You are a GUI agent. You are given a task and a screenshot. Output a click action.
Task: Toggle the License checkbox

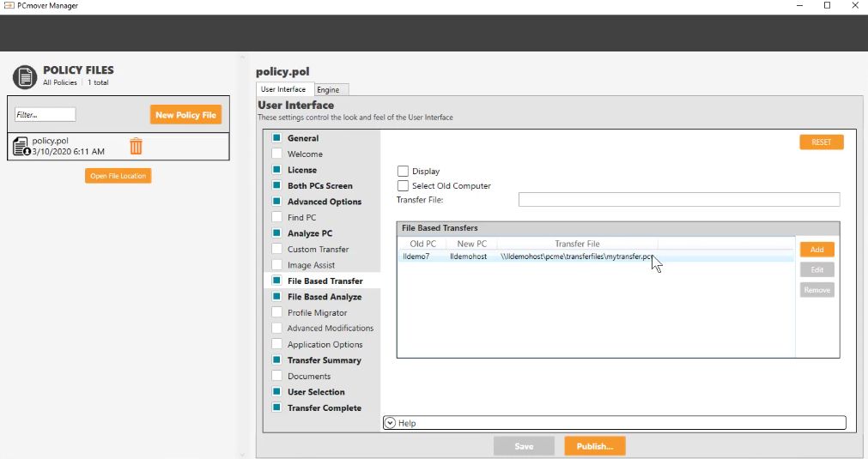coord(276,170)
